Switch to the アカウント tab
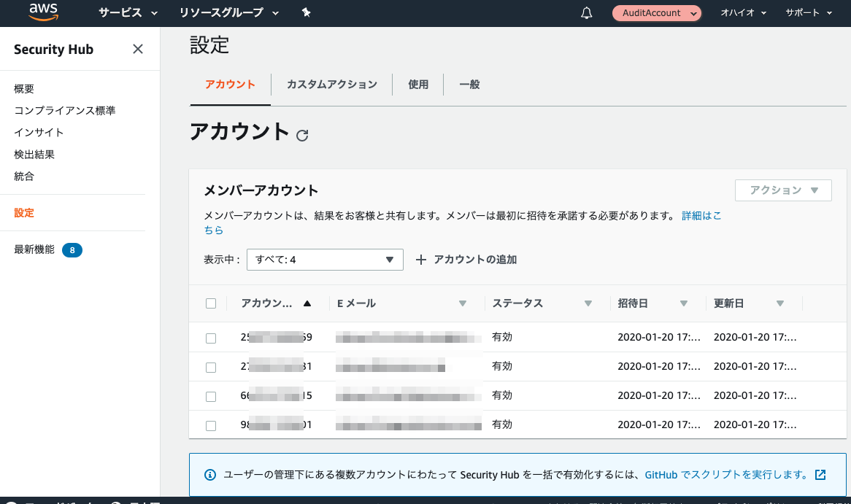851x504 pixels. [230, 85]
